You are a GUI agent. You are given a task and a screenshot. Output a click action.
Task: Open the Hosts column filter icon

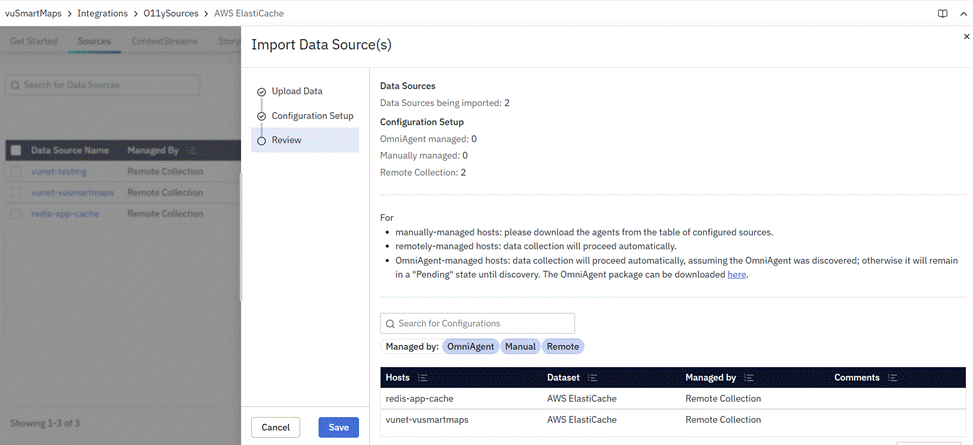[x=422, y=378]
